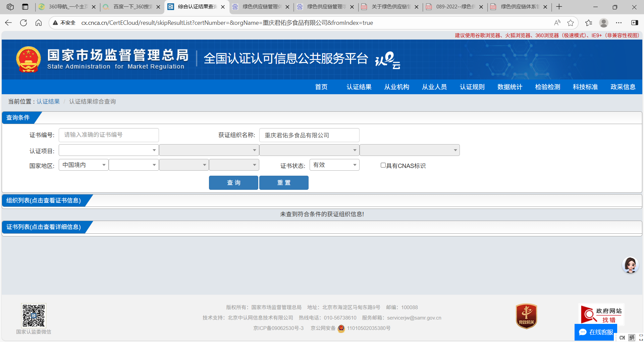This screenshot has width=644, height=342.
Task: Open the browser profile avatar
Action: pos(604,23)
